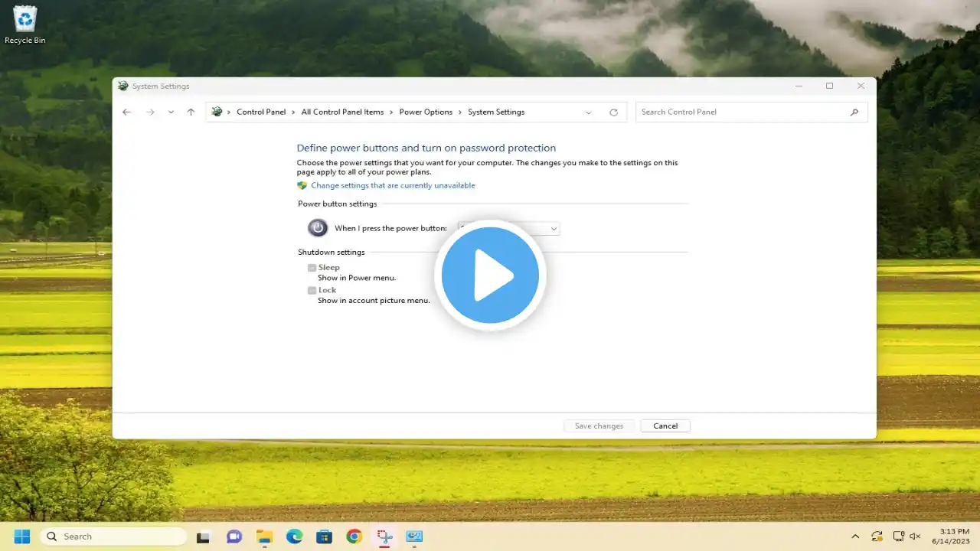Open the Recycle Bin on desktop

(x=24, y=23)
